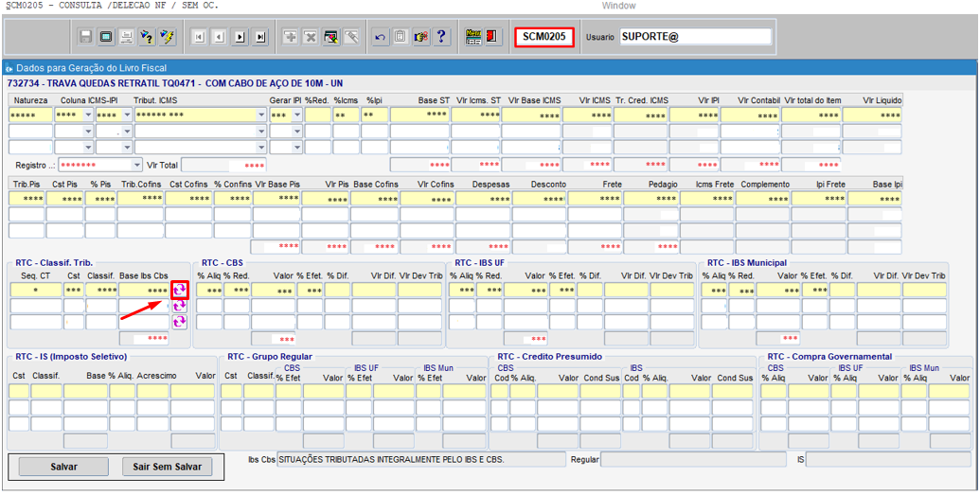The height and width of the screenshot is (495, 980).
Task: Click the Save diskette icon in toolbar
Action: (x=86, y=37)
